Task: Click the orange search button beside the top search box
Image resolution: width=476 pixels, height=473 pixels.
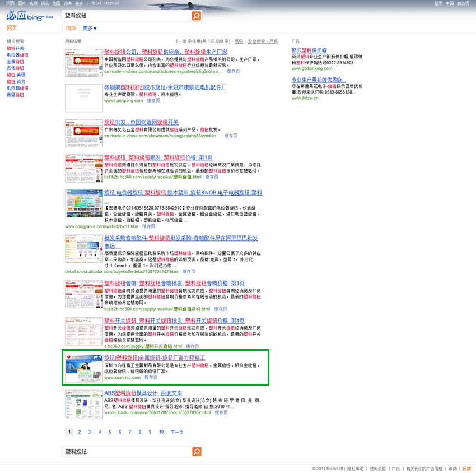Action: point(196,16)
